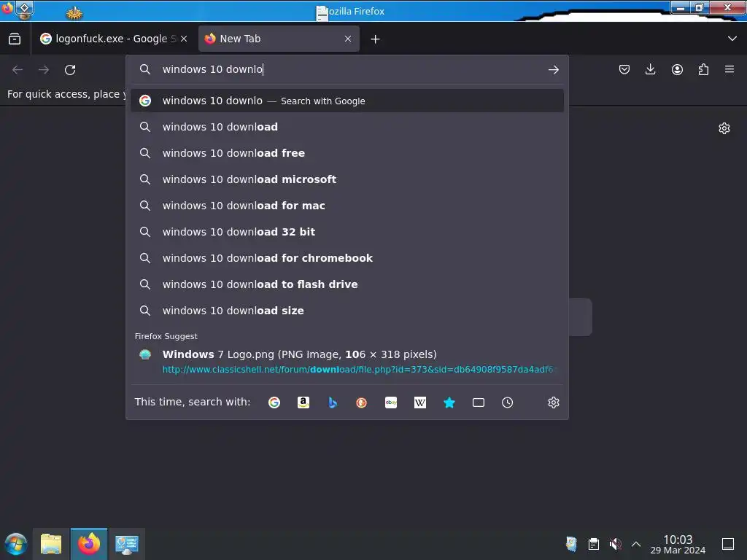Open a new tab with plus button
Image resolution: width=747 pixels, height=560 pixels.
pyautogui.click(x=376, y=39)
